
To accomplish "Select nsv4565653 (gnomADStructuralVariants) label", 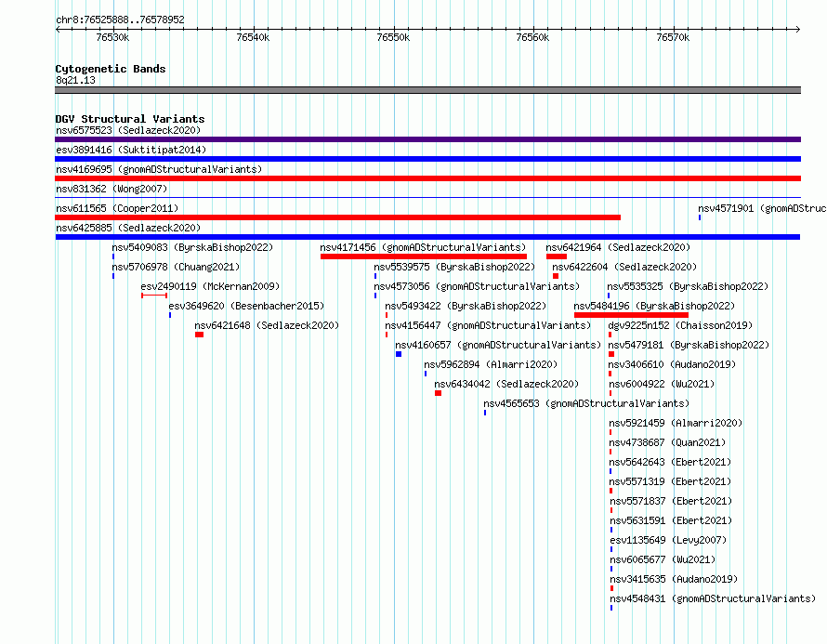I will coord(586,403).
